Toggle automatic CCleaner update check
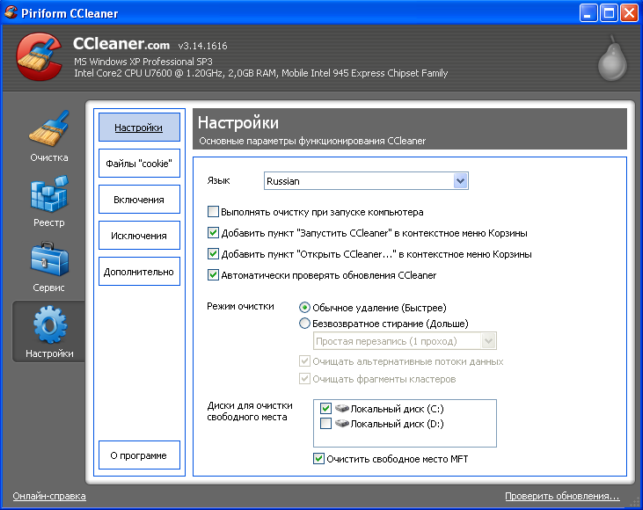 213,275
